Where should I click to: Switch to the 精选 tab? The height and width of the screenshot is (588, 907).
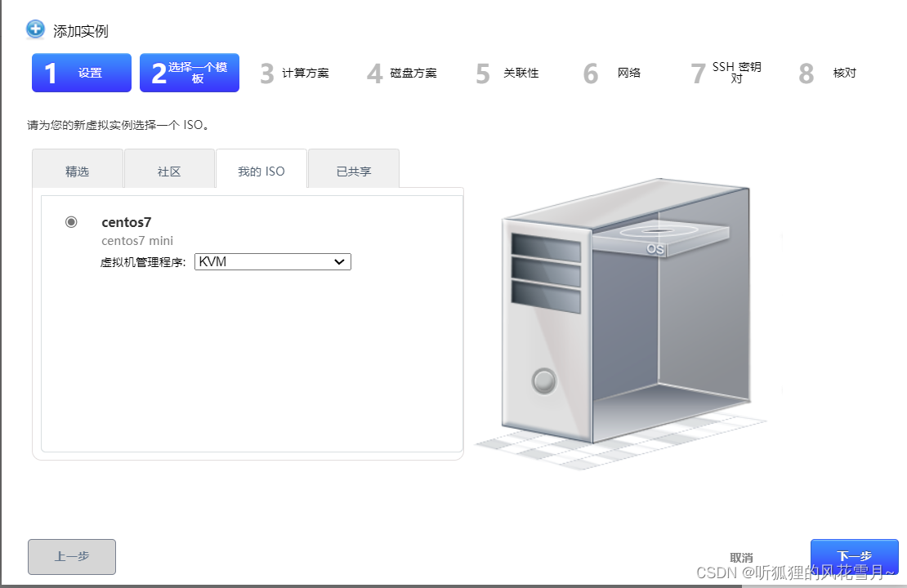[x=78, y=169]
